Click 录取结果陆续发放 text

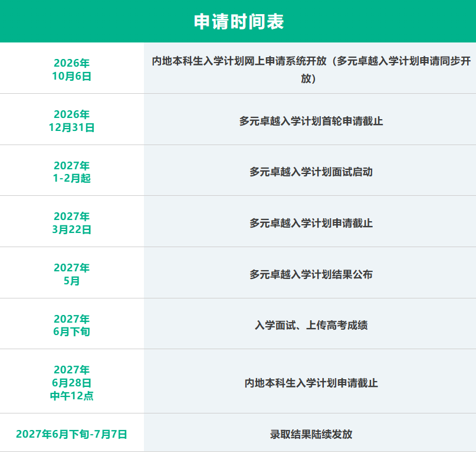coord(311,434)
